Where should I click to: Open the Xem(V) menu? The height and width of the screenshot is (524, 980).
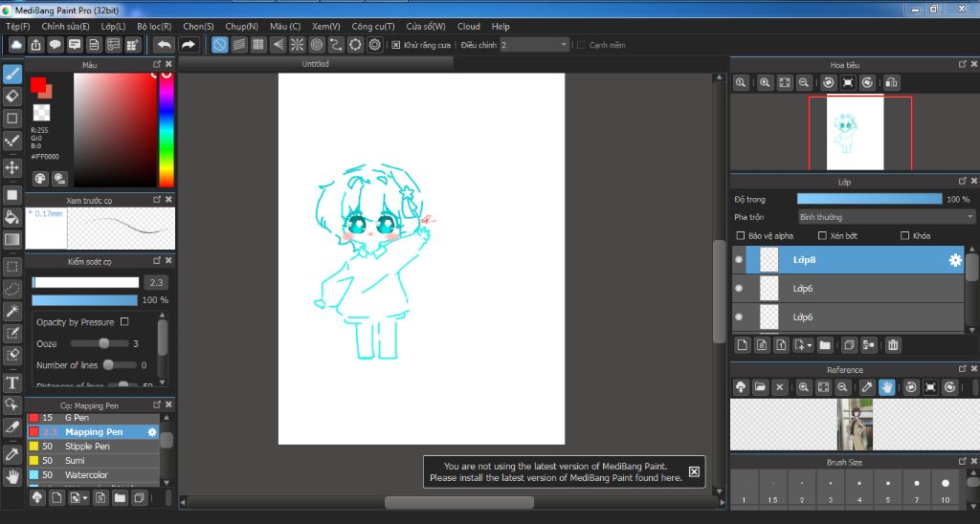click(326, 26)
